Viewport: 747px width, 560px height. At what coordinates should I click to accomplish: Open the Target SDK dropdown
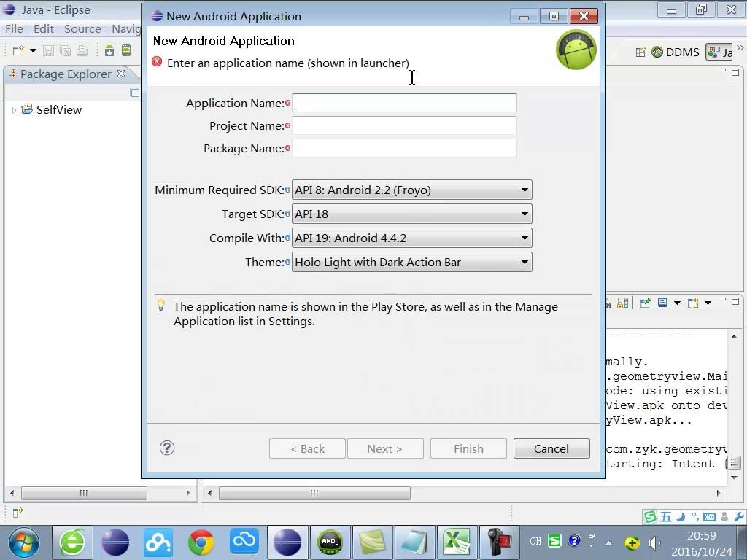click(x=411, y=214)
